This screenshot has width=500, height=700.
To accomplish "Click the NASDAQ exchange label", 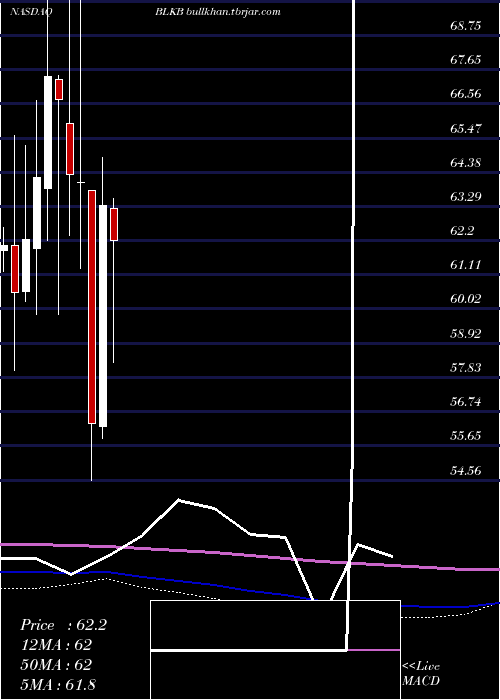I will click(x=31, y=12).
